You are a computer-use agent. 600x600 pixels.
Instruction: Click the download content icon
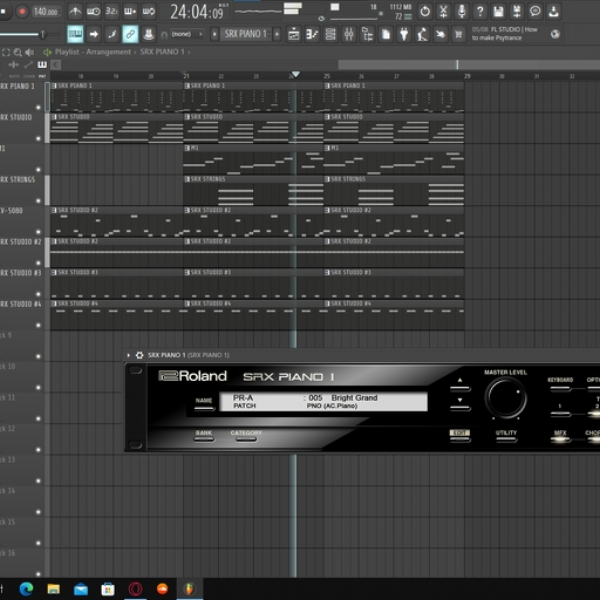click(553, 11)
